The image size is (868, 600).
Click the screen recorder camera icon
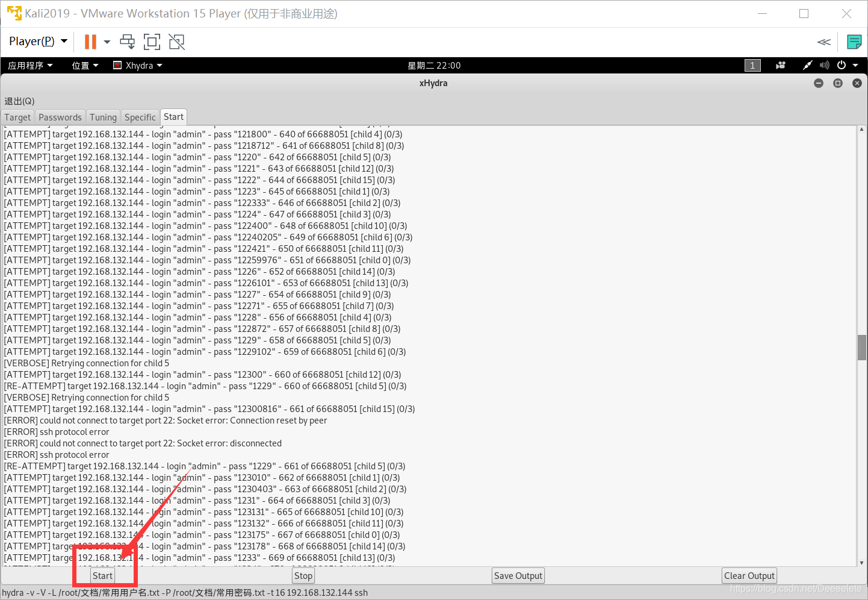(781, 65)
